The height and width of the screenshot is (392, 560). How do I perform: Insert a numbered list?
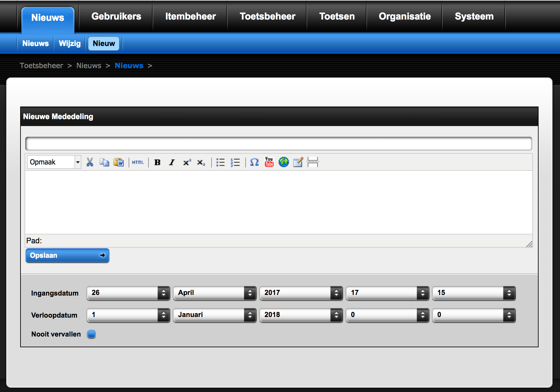235,162
